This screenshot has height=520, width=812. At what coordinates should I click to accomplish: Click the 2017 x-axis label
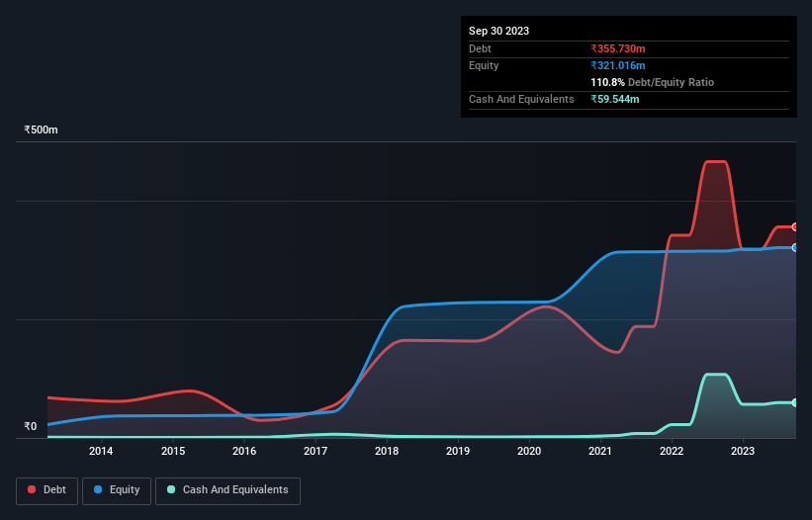[x=316, y=451]
